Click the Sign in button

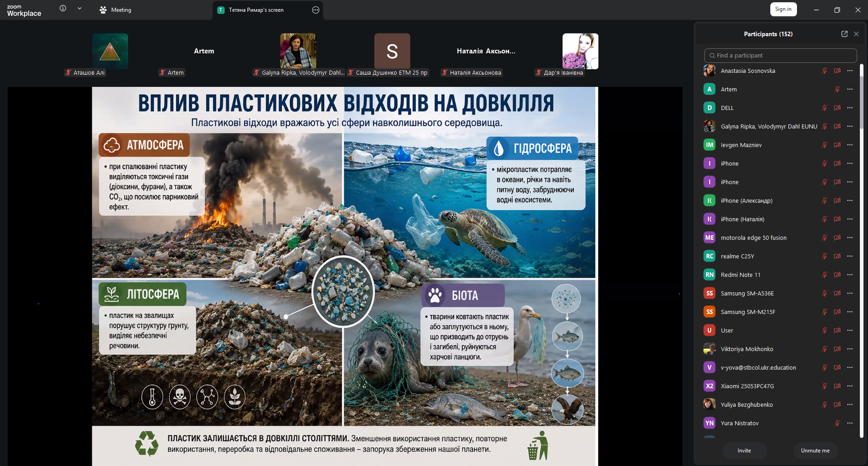[x=783, y=9]
